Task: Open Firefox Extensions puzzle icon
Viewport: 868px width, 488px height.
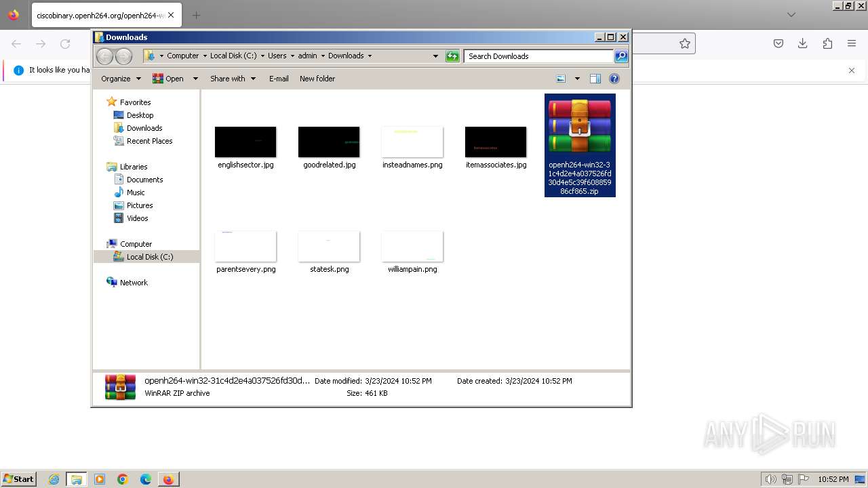Action: pyautogui.click(x=827, y=43)
